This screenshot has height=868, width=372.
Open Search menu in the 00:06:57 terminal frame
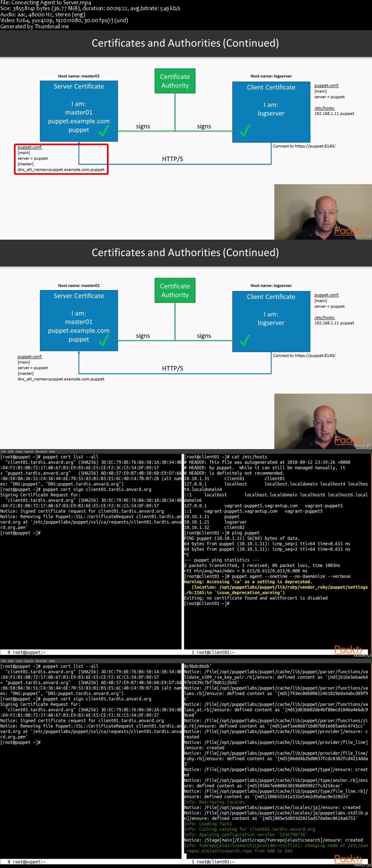[29, 452]
